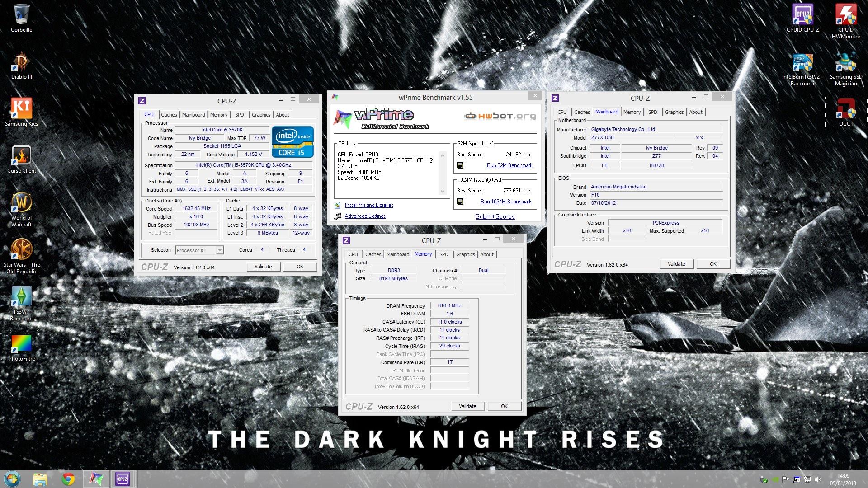Click the action center flag tray icon

click(x=786, y=479)
